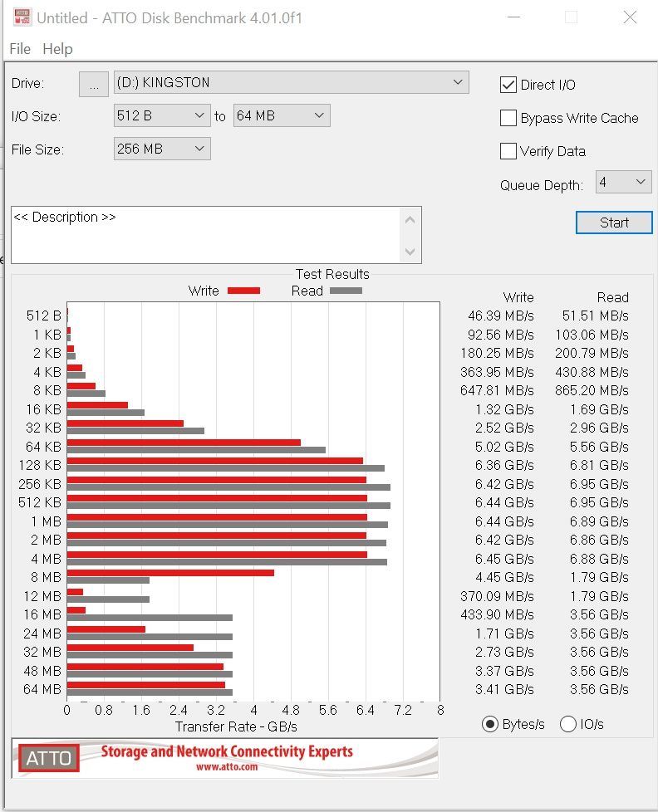The image size is (658, 812).
Task: Click the 6.45 GB/s write result
Action: pyautogui.click(x=504, y=559)
